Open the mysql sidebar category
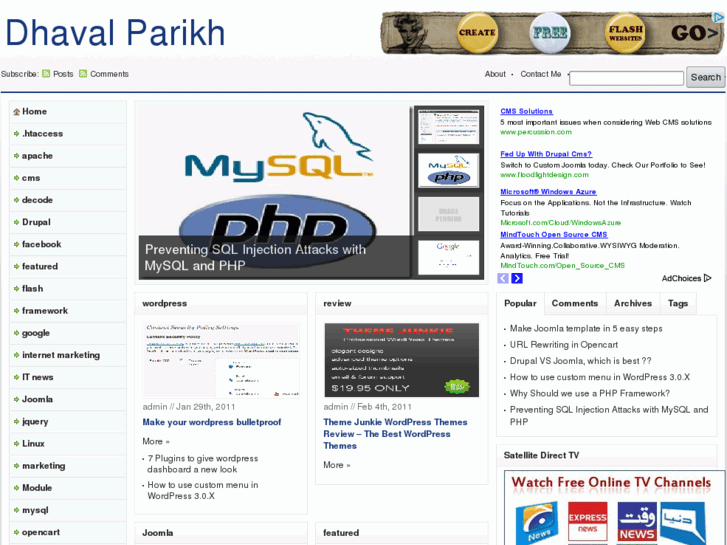727x545 pixels. click(x=68, y=510)
